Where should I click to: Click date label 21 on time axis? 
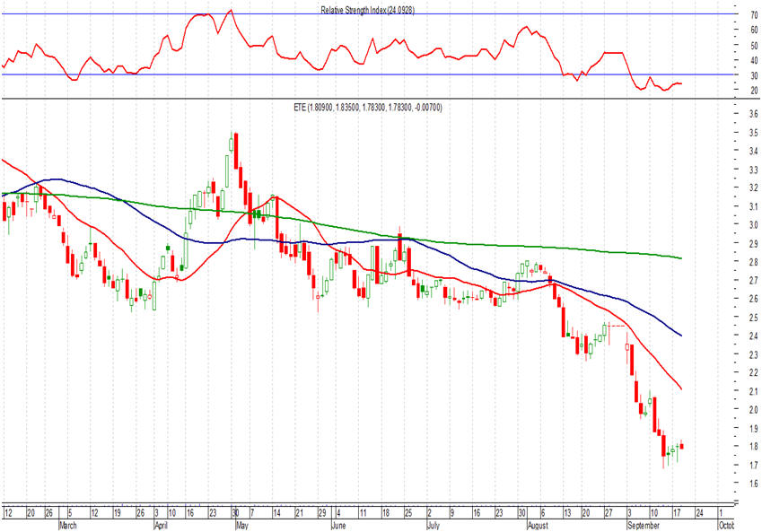(x=300, y=513)
